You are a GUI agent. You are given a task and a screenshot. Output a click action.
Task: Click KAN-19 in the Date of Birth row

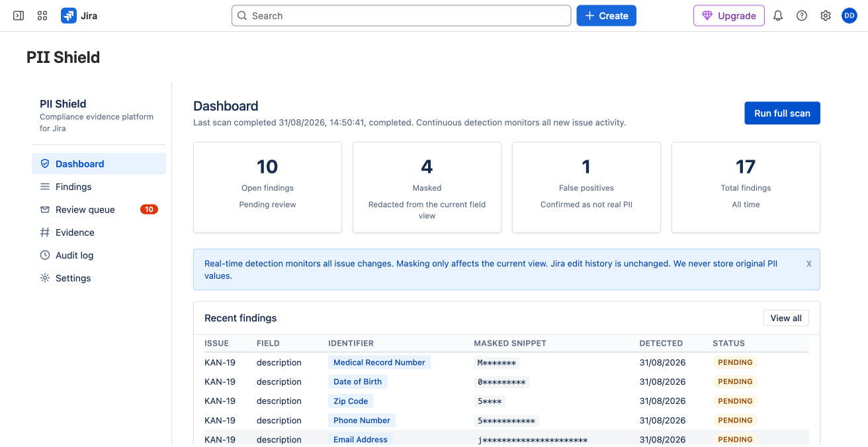[220, 381]
